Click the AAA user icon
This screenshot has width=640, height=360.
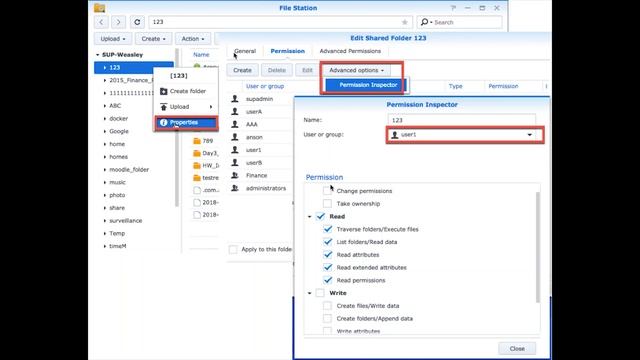[235, 124]
